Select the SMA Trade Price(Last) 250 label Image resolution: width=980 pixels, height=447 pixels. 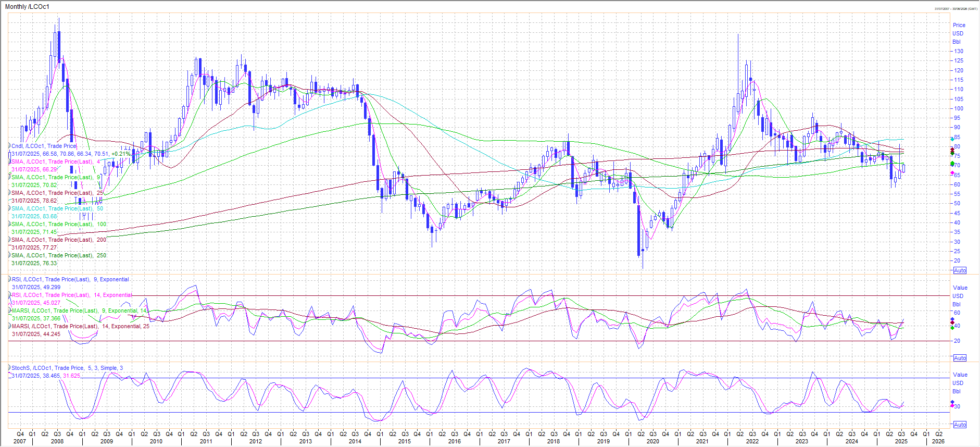tap(59, 255)
